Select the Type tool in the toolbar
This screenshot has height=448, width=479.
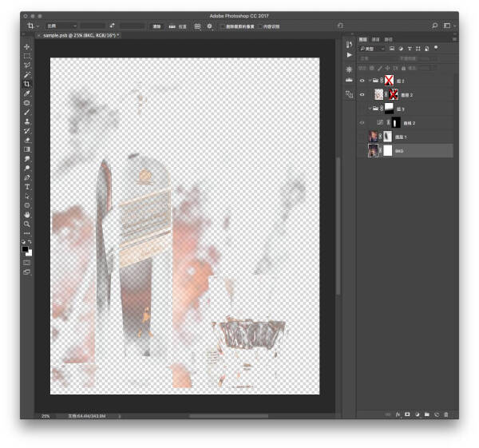27,187
